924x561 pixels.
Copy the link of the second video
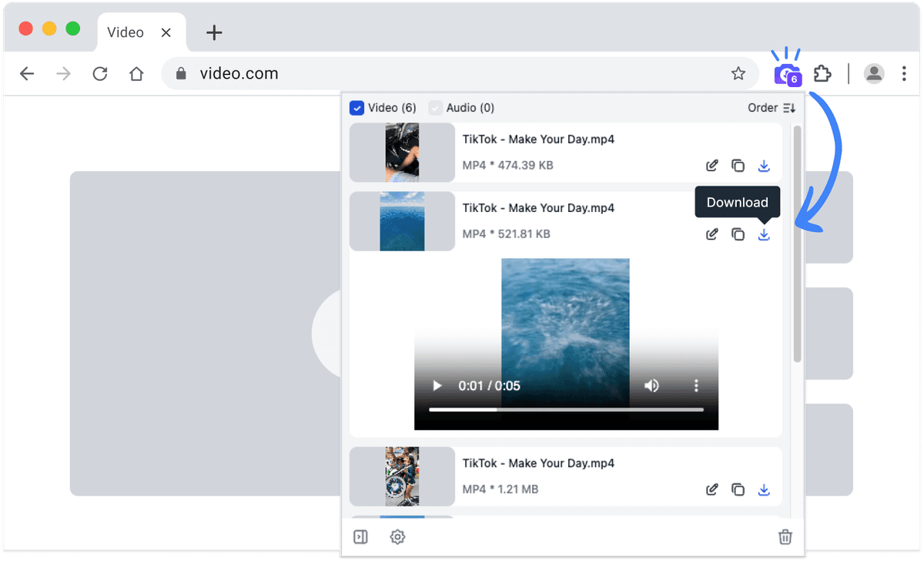(x=738, y=233)
